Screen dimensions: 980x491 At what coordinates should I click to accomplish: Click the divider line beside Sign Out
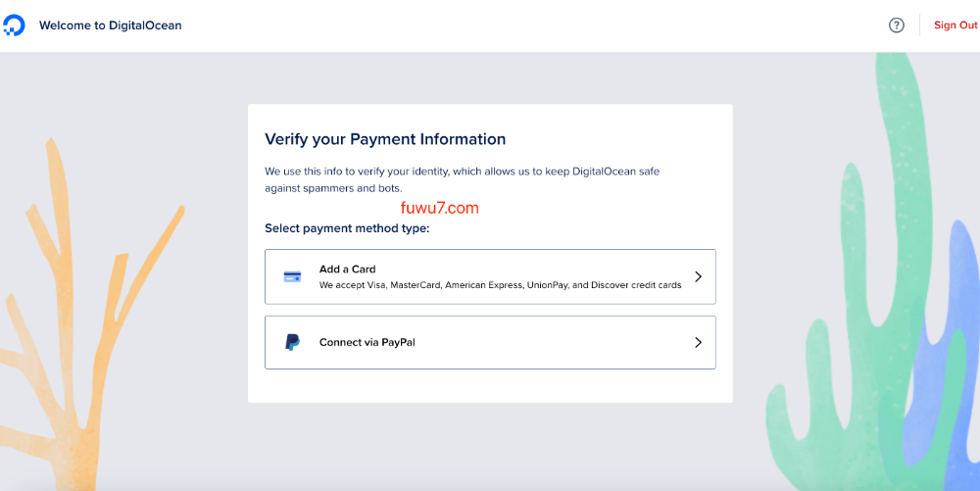coord(919,25)
